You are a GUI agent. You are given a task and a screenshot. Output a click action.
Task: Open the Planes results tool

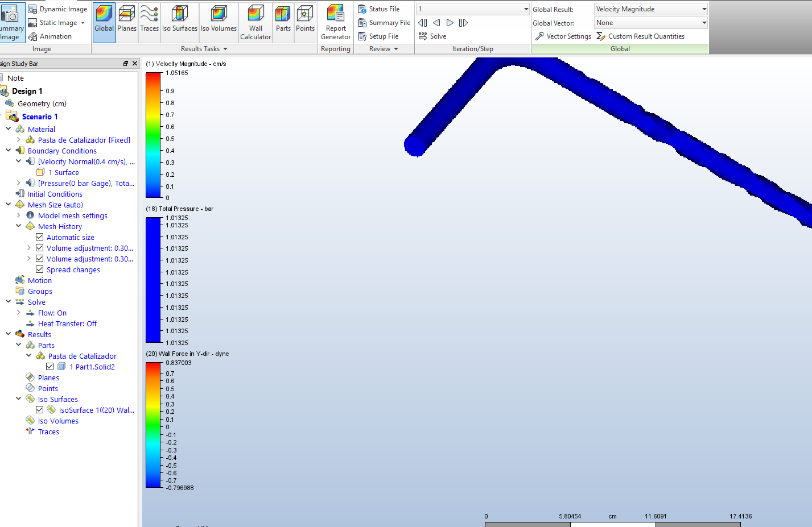[127, 22]
